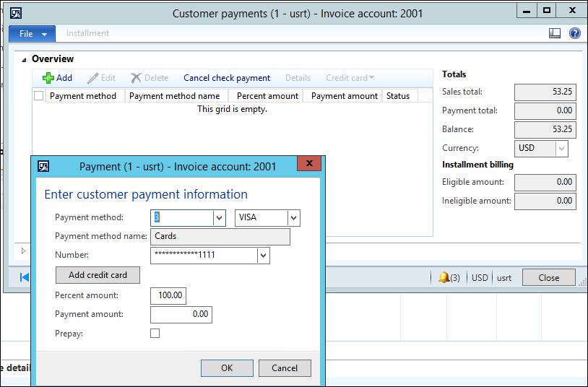Click the help question mark icon
This screenshot has width=588, height=387.
[575, 33]
